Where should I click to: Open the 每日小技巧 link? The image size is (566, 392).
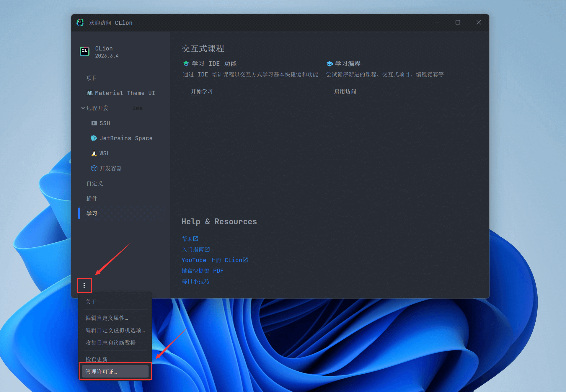pyautogui.click(x=195, y=281)
